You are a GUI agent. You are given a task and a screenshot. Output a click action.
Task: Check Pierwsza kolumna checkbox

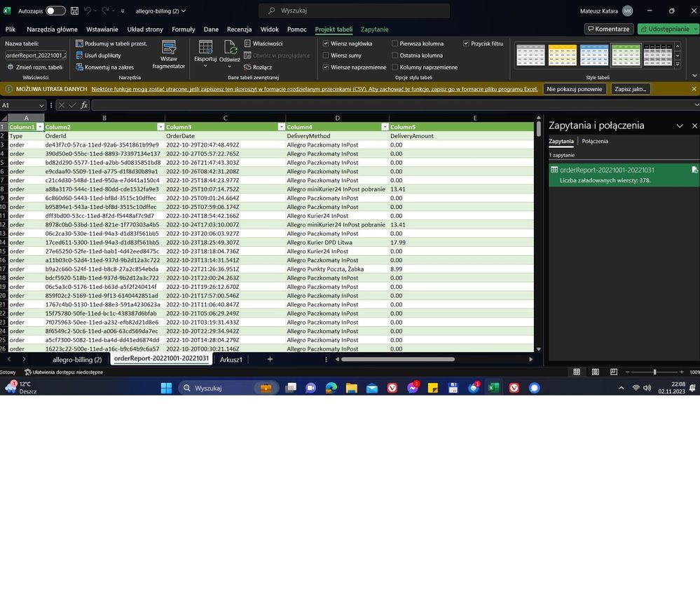pos(394,43)
